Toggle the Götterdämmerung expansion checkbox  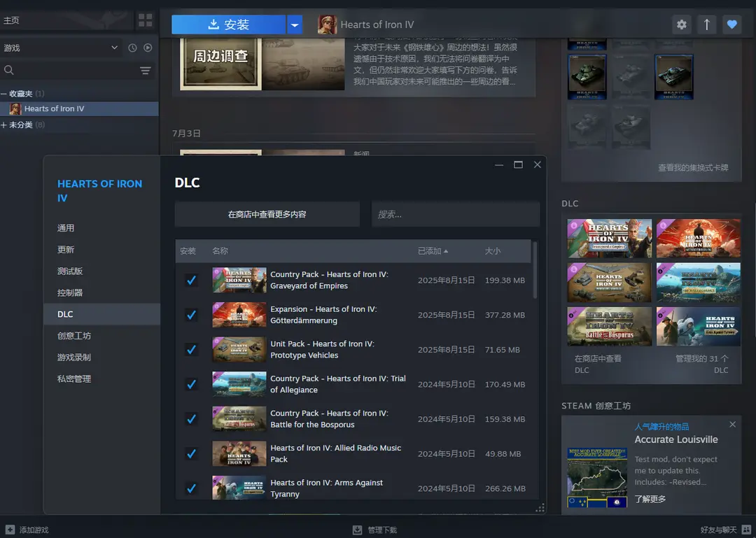pos(191,315)
